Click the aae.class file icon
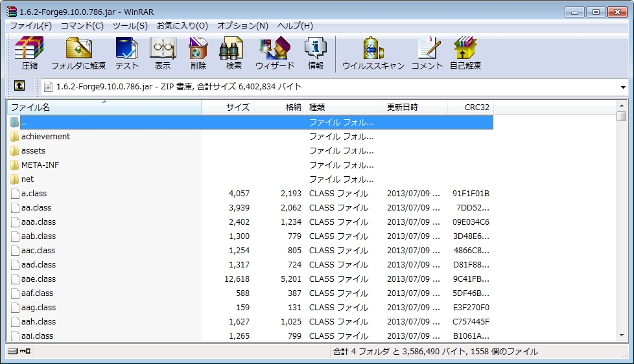 [16, 279]
